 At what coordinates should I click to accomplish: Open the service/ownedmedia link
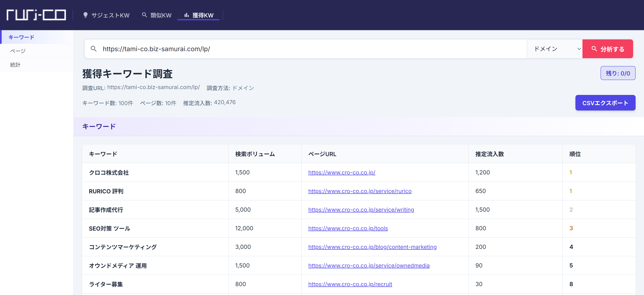(x=369, y=265)
